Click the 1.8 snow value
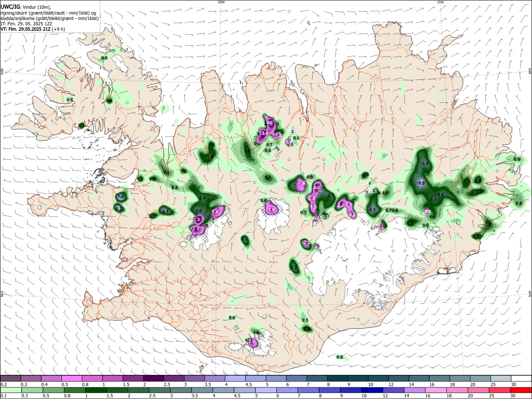The image size is (532, 399). tap(215, 212)
